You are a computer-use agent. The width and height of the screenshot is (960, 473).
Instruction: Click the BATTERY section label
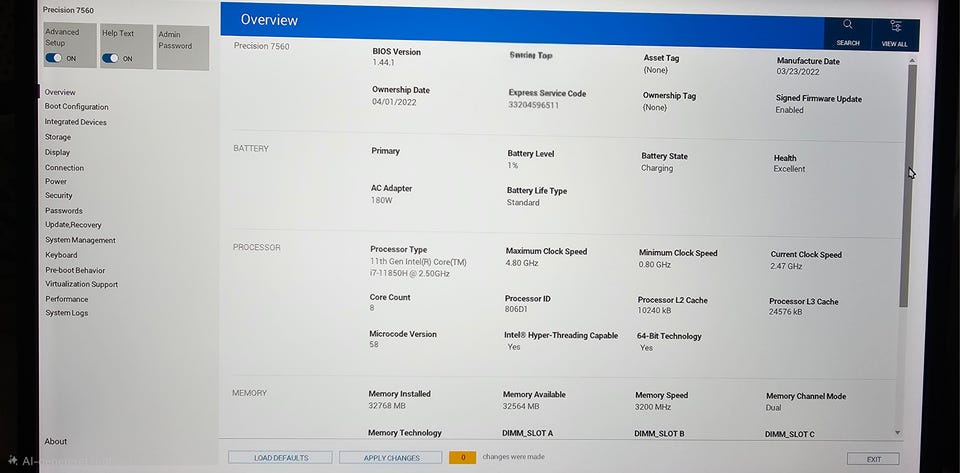click(250, 148)
